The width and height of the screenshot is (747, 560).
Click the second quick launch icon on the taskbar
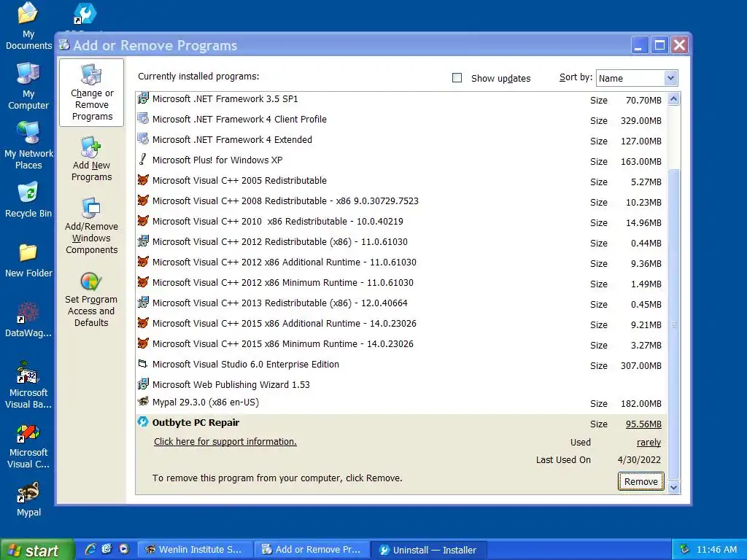tap(107, 549)
